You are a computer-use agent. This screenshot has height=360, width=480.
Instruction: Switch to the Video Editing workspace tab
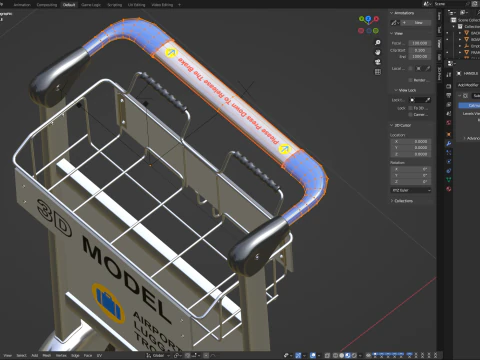click(x=162, y=5)
